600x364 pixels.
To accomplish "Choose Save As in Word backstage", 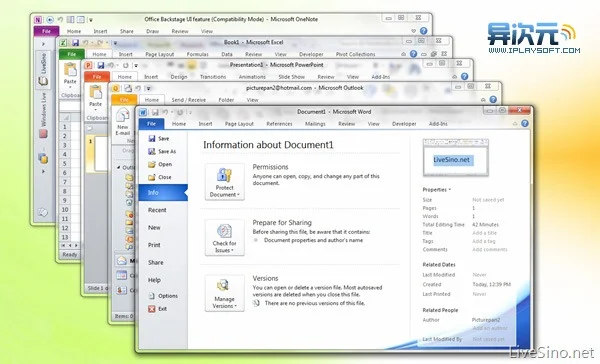I will (163, 152).
